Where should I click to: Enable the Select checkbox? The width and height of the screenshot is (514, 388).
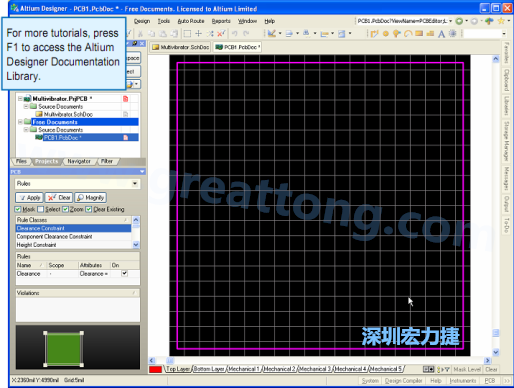pos(41,209)
